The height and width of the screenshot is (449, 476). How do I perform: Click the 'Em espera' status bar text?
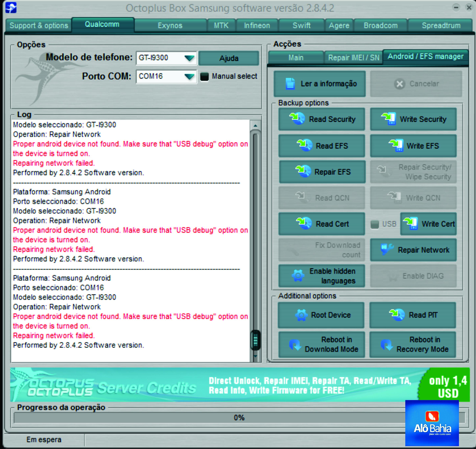click(x=44, y=440)
